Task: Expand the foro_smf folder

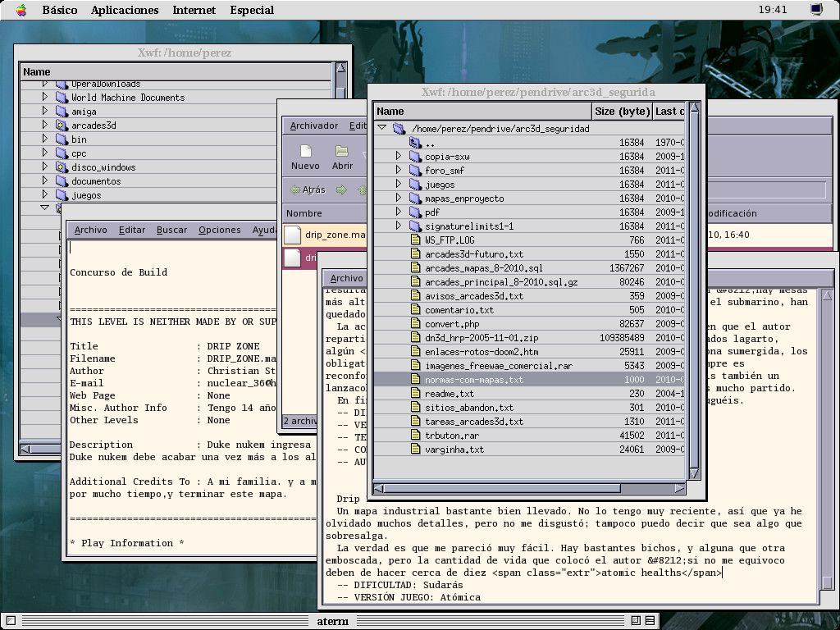Action: click(x=399, y=170)
